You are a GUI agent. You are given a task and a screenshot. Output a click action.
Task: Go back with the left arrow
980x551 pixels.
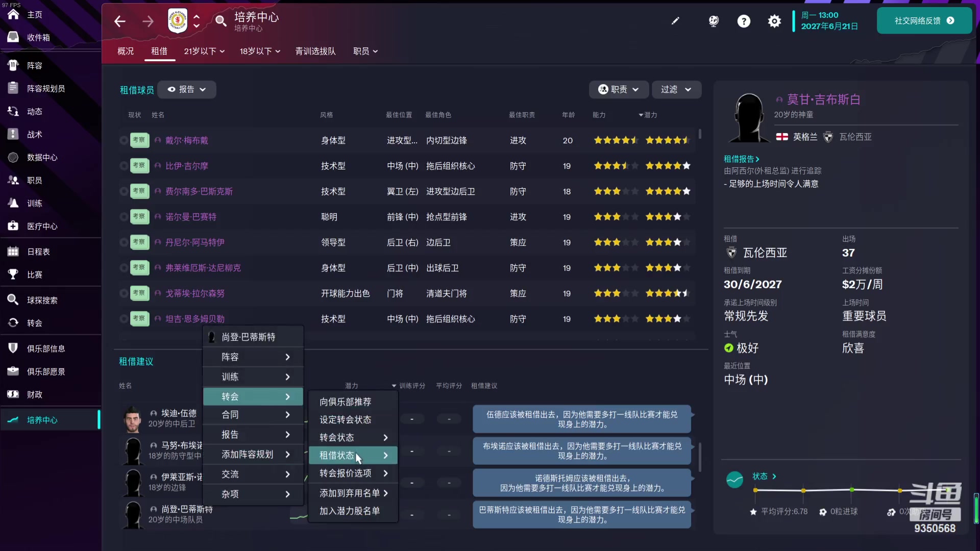[x=120, y=21]
